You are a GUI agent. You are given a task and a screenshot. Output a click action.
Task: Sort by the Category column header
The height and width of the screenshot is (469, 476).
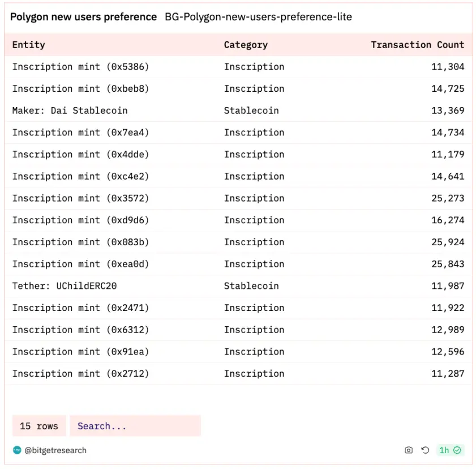[246, 45]
